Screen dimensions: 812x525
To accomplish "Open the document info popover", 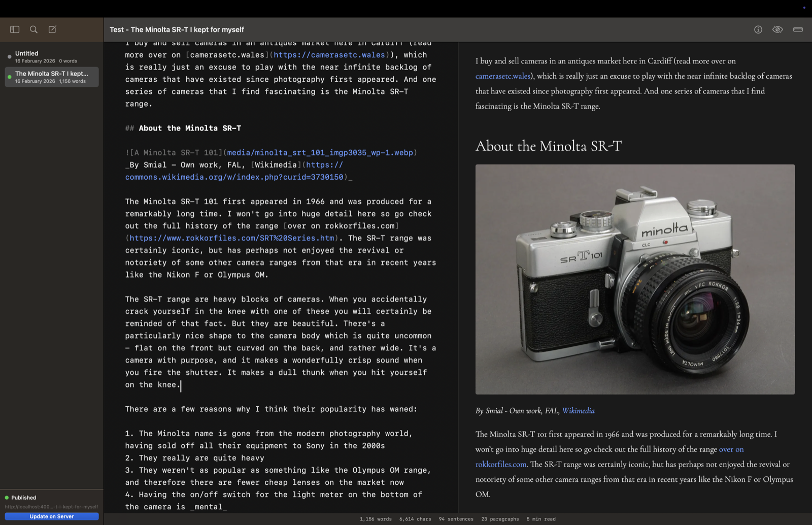I will 757,29.
